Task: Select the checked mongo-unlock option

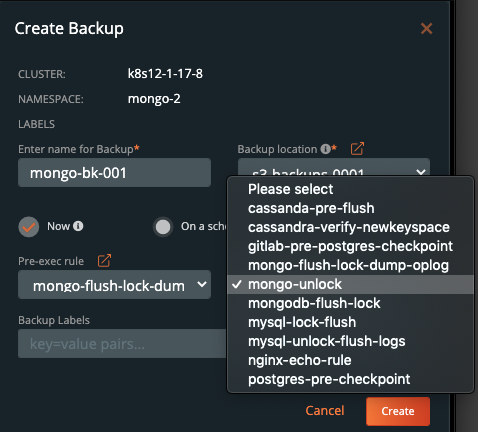Action: tap(350, 284)
